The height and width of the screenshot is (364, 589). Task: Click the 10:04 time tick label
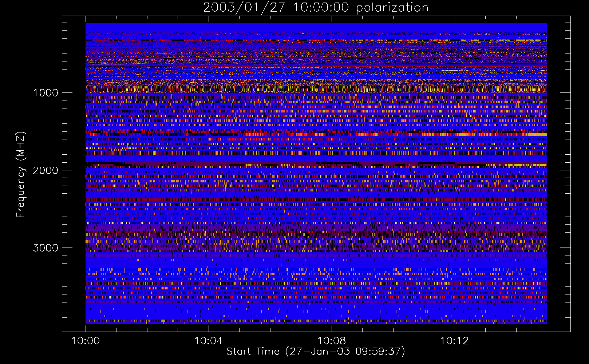pos(209,341)
